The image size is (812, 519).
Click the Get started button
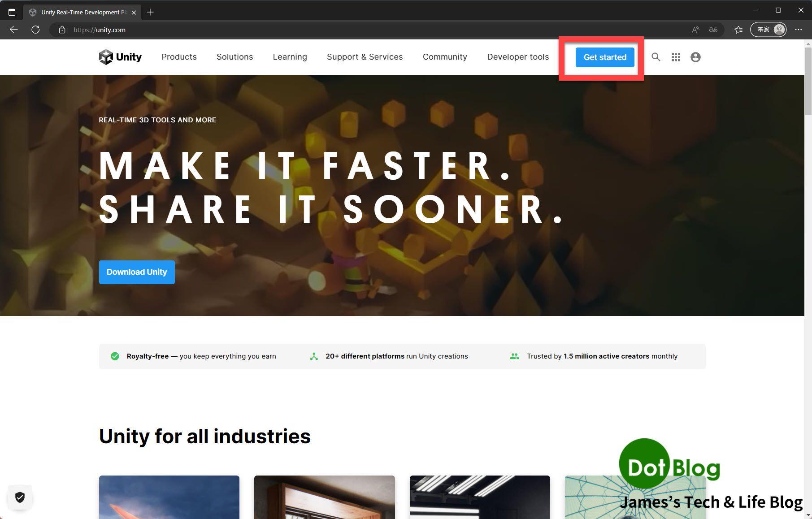coord(605,57)
